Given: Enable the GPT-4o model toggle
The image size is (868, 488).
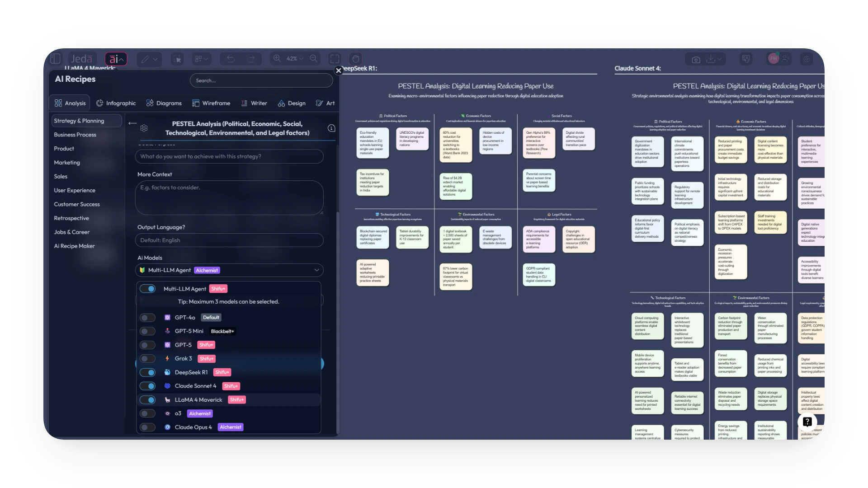Looking at the screenshot, I should [148, 317].
